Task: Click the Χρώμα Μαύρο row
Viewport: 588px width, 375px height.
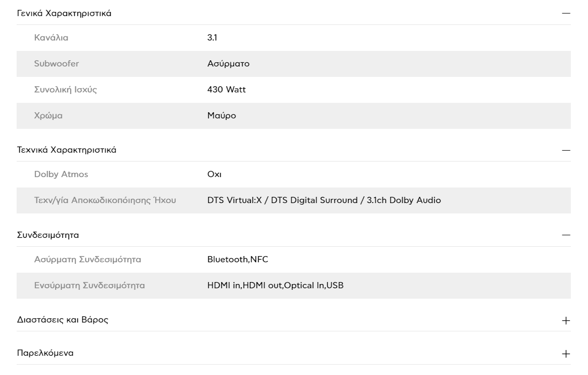Action: point(293,116)
